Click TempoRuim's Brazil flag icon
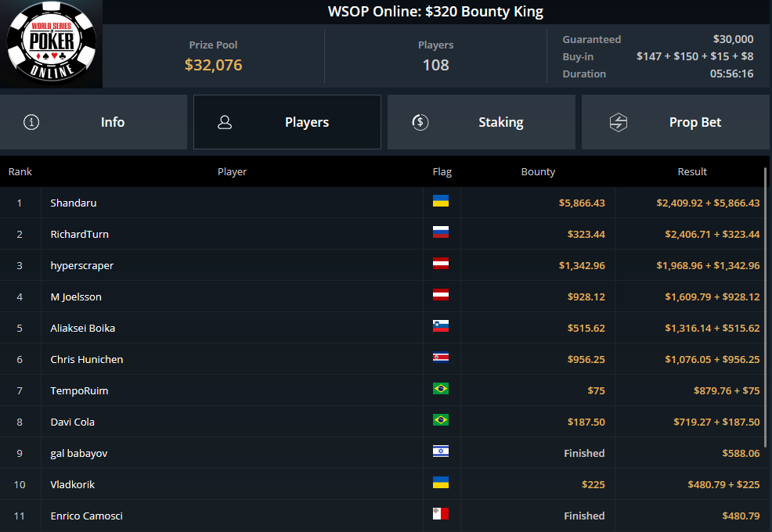Screen dimensions: 772x532 441,389
